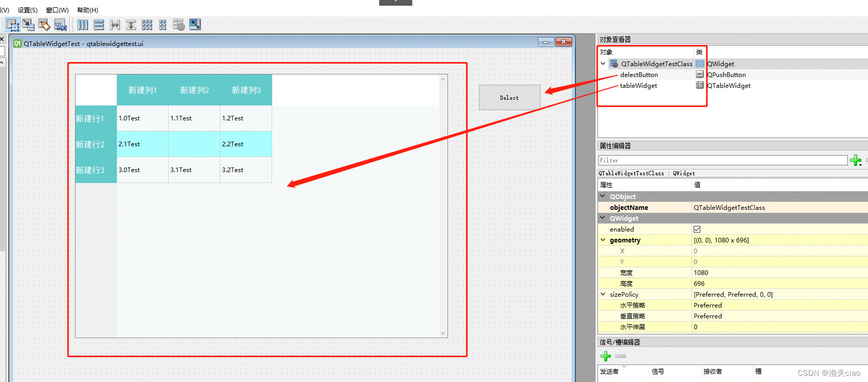The width and height of the screenshot is (868, 382).
Task: Select table cell 3.2Test
Action: [x=246, y=170]
